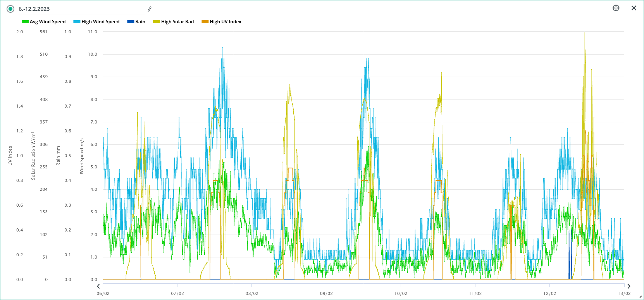The height and width of the screenshot is (300, 644).
Task: Click the 1.2 UV index axis value
Action: [x=20, y=131]
